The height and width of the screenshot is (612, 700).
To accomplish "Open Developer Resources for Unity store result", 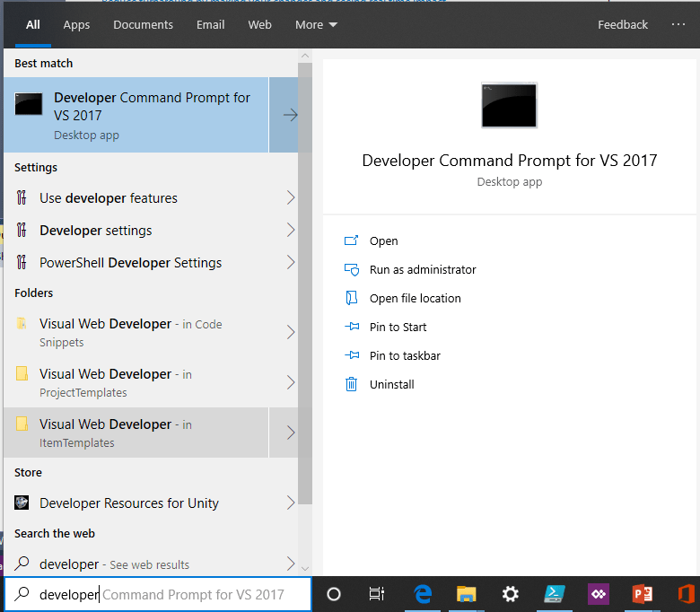I will [x=151, y=503].
